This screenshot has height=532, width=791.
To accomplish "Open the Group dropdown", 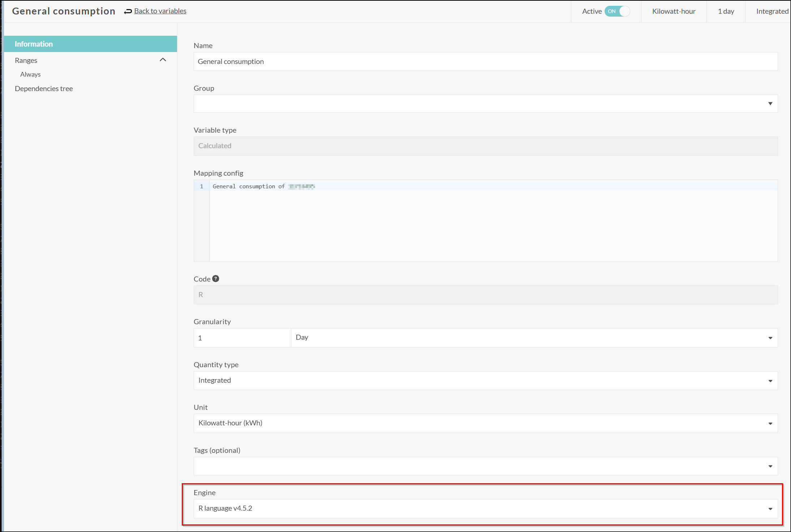I will [485, 104].
